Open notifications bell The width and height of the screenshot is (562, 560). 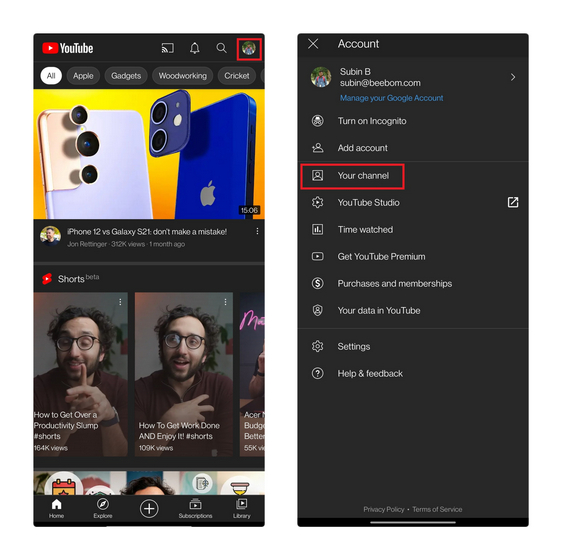[195, 48]
